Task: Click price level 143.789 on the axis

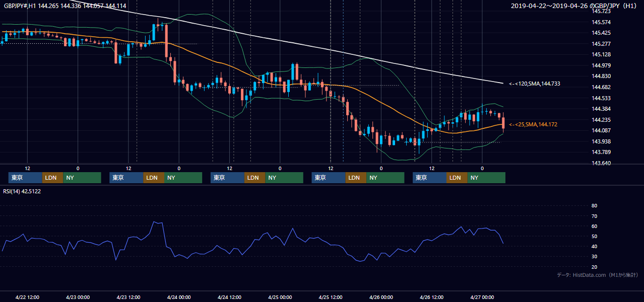Action: [x=602, y=152]
